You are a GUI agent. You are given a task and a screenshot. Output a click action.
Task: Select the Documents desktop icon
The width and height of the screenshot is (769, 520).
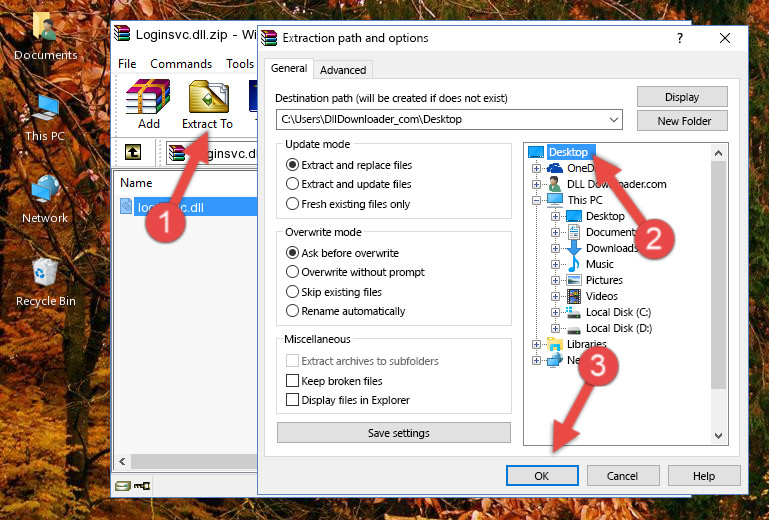[x=45, y=35]
